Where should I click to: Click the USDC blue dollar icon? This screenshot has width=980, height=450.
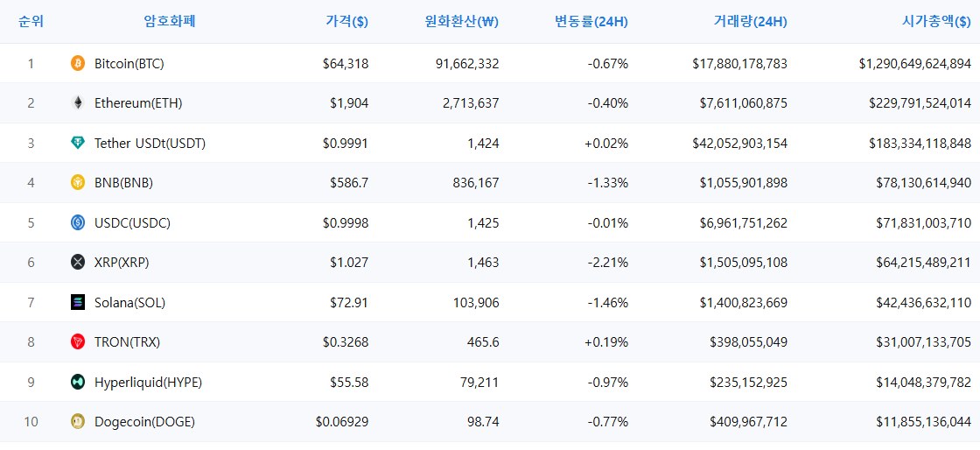tap(78, 222)
